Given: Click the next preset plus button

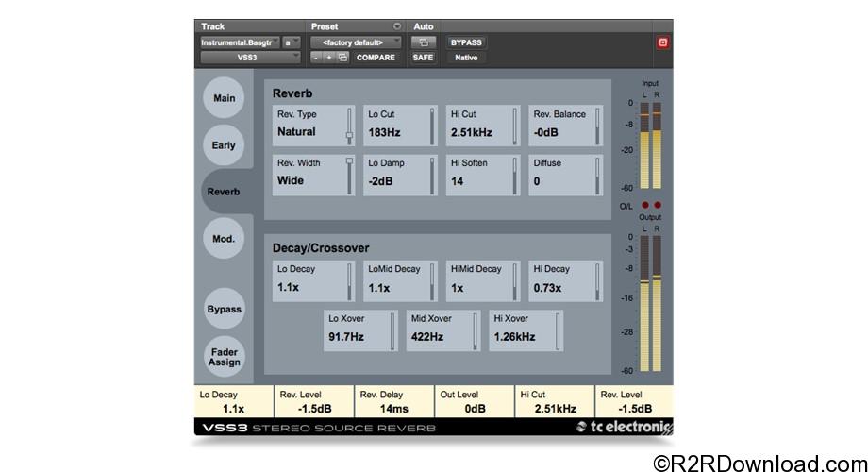Looking at the screenshot, I should 329,58.
